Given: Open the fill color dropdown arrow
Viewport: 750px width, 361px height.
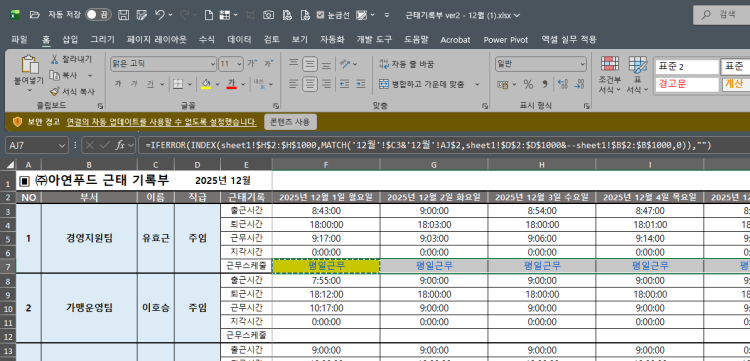Looking at the screenshot, I should [x=217, y=85].
